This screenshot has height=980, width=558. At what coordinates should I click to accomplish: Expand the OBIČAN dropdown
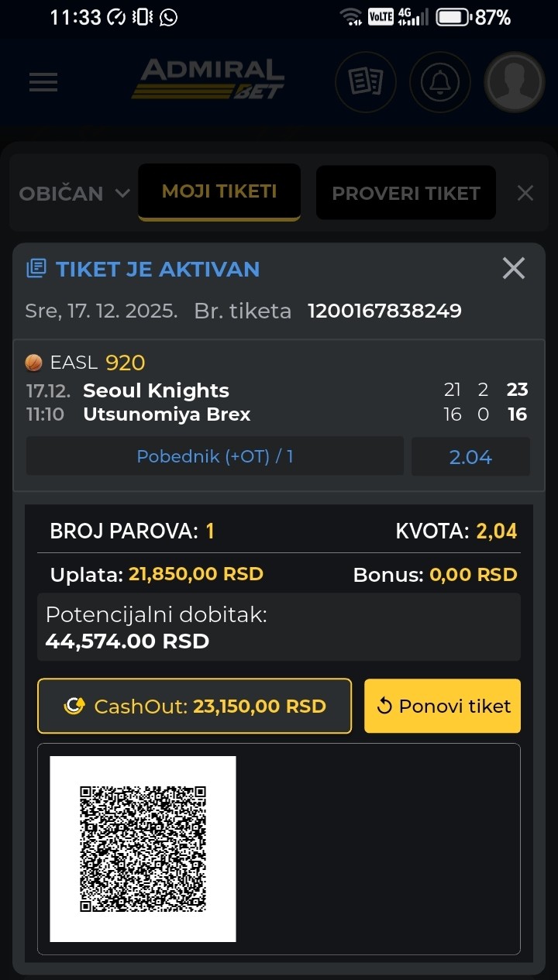[74, 194]
